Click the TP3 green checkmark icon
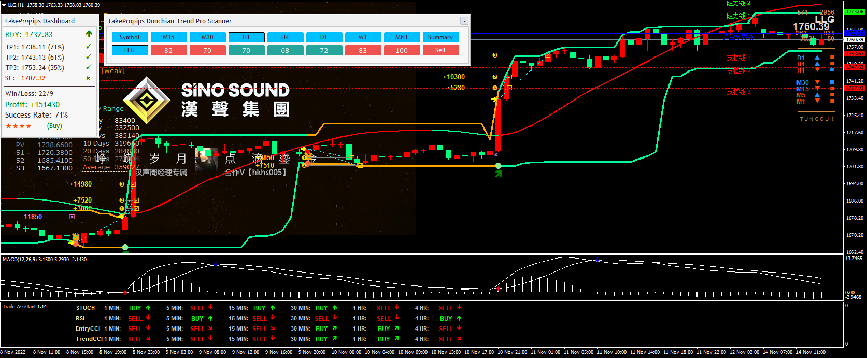Image resolution: width=868 pixels, height=358 pixels. pyautogui.click(x=89, y=67)
